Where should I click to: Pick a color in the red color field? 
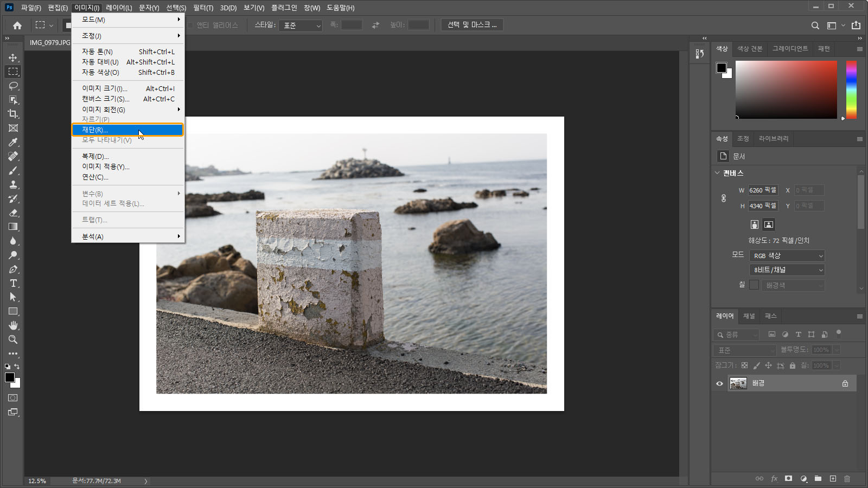[x=786, y=89]
